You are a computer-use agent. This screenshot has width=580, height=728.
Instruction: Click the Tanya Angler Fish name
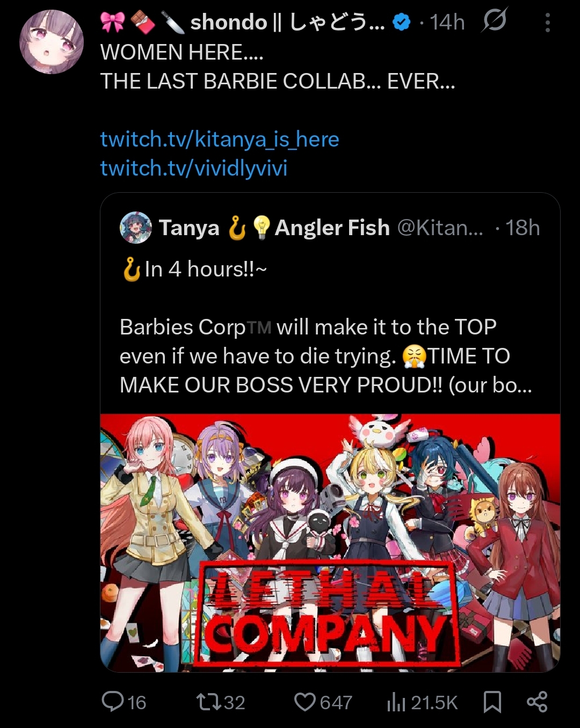274,228
